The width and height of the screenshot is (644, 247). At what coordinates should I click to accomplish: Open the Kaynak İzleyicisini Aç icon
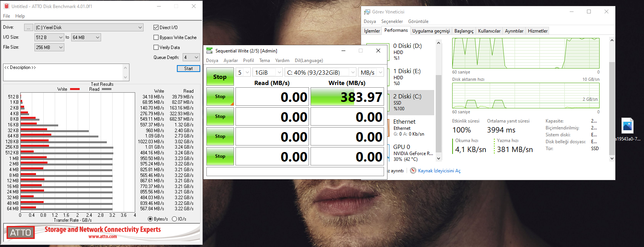(413, 170)
